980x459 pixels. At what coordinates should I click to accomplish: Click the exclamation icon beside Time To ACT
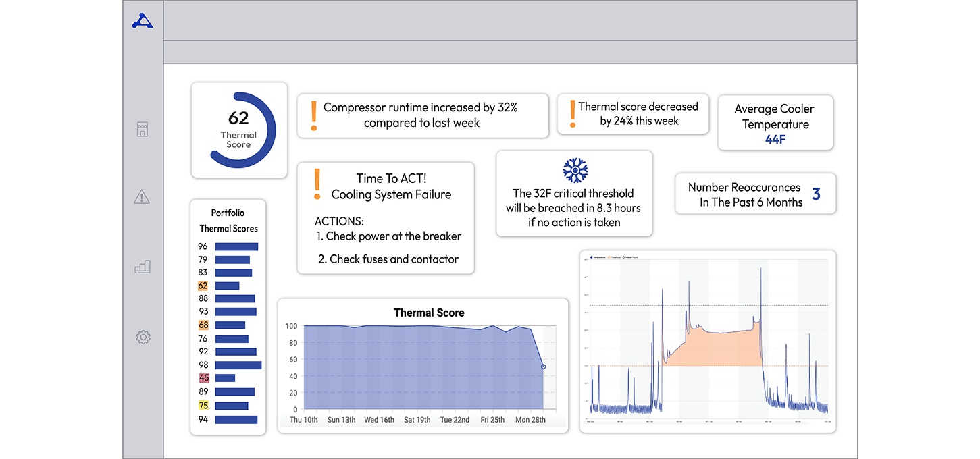tap(316, 184)
